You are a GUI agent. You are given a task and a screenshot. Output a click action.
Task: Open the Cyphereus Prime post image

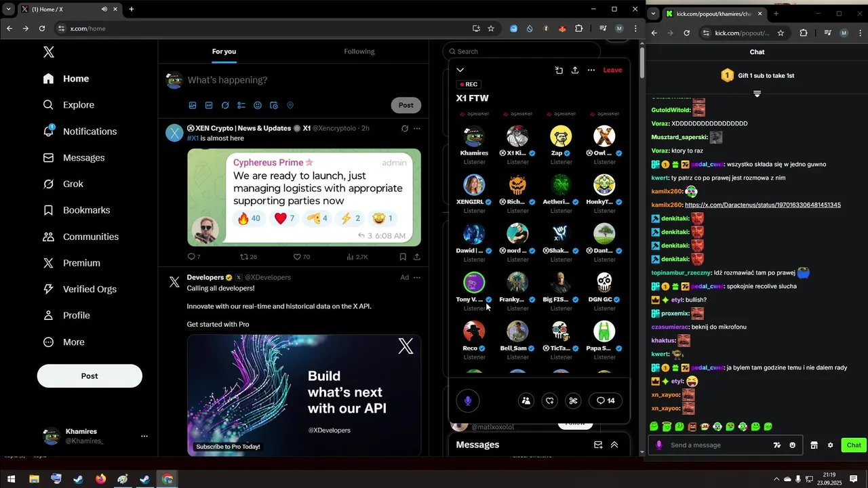pyautogui.click(x=304, y=197)
